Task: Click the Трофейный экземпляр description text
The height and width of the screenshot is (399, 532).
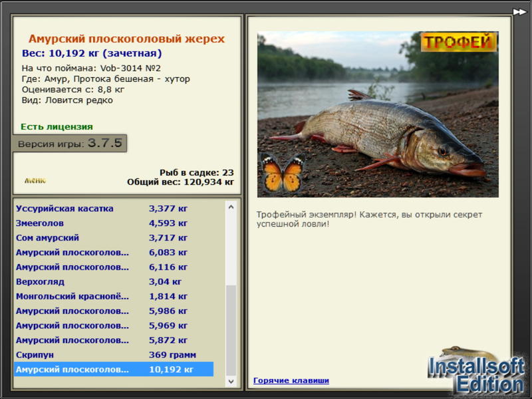Action: tap(369, 219)
